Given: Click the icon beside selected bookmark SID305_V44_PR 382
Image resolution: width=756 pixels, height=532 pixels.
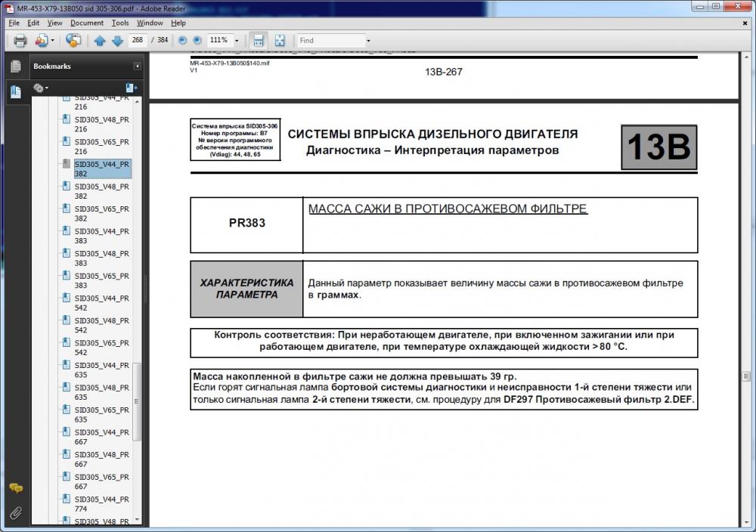Looking at the screenshot, I should [67, 164].
